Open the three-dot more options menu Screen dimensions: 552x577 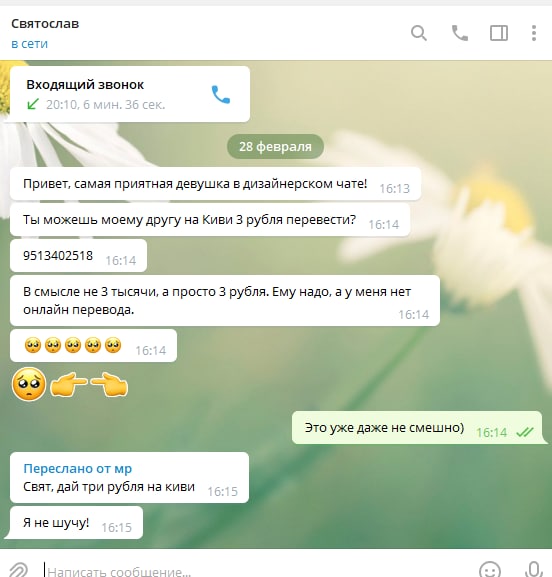[x=534, y=33]
